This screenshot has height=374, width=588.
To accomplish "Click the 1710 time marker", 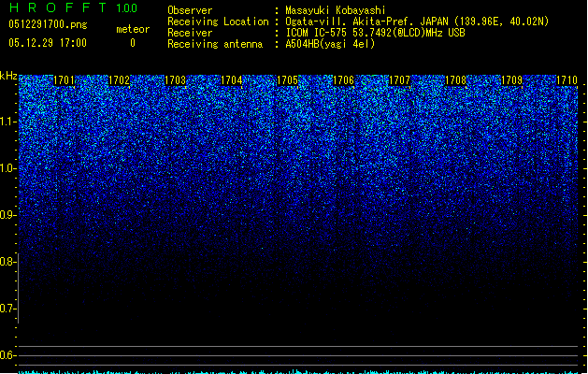I will [567, 80].
